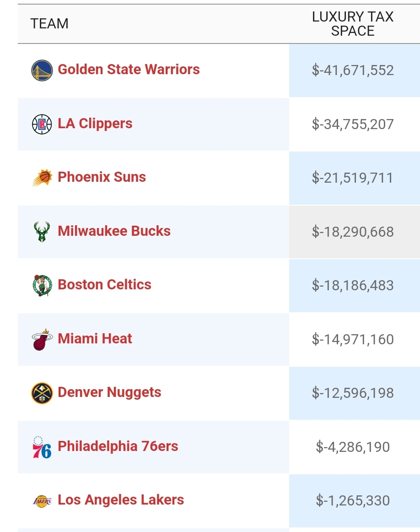
Task: Select the Philadelphia 76ers team name
Action: 118,446
